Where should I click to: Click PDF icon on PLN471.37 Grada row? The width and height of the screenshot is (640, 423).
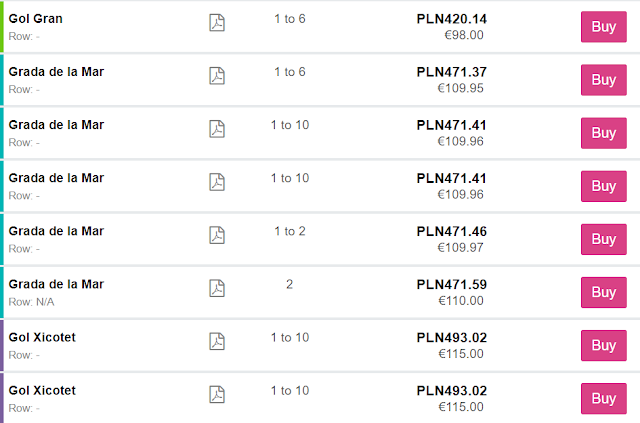217,76
